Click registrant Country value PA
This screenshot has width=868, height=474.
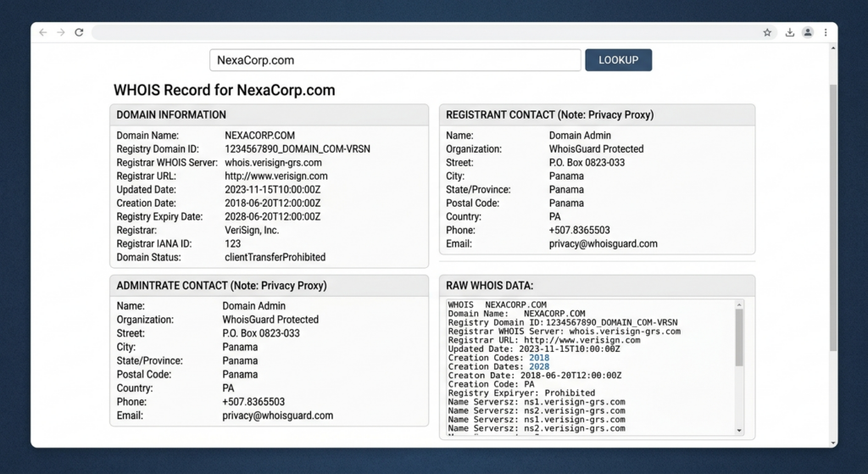[554, 217]
